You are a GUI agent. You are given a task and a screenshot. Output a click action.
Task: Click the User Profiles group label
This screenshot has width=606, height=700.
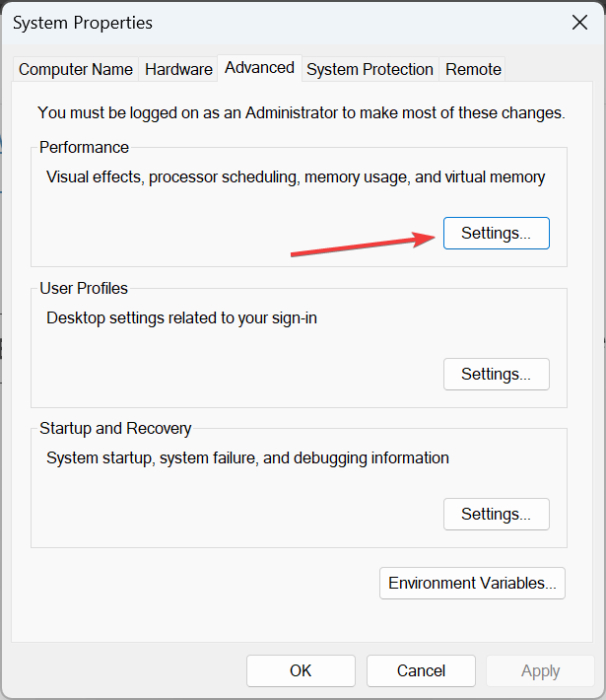84,289
